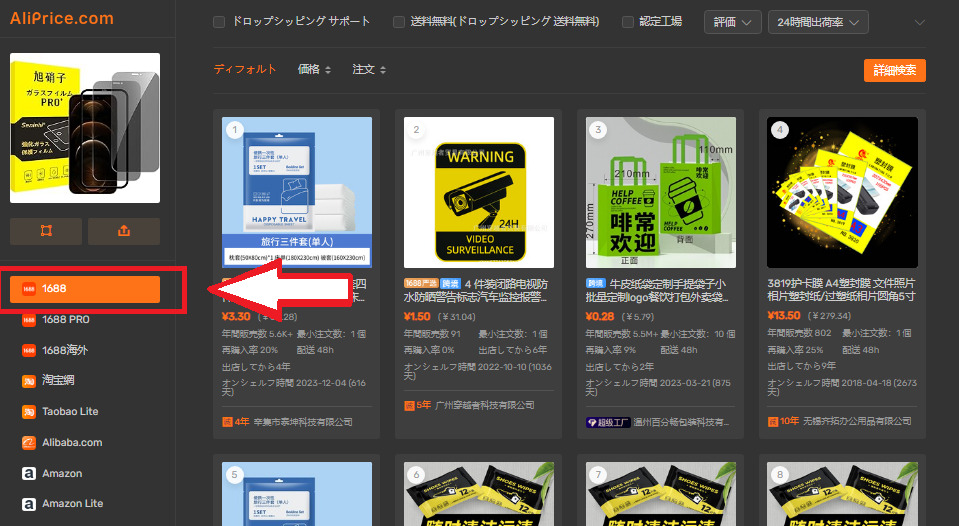The height and width of the screenshot is (526, 959).
Task: Click the 跨境 badge on product 3
Action: pos(595,283)
